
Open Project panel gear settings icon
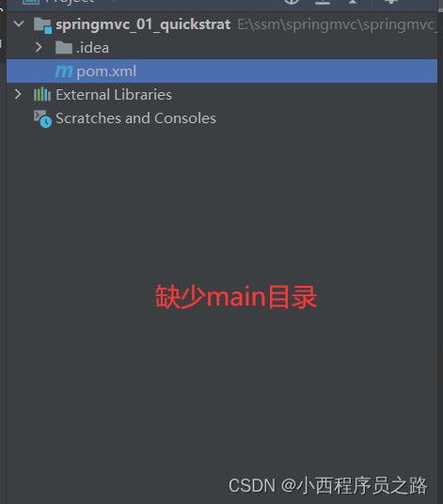pos(391,2)
